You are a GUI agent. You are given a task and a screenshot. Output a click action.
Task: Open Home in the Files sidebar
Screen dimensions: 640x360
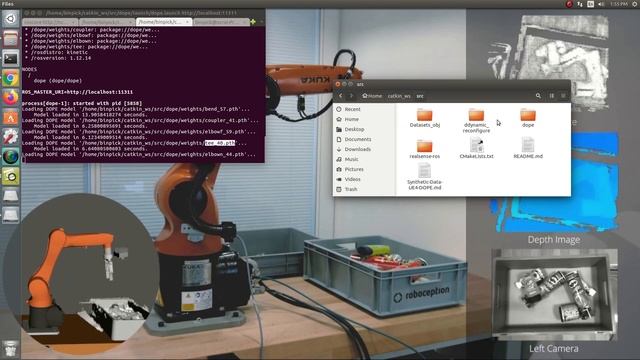point(364,119)
